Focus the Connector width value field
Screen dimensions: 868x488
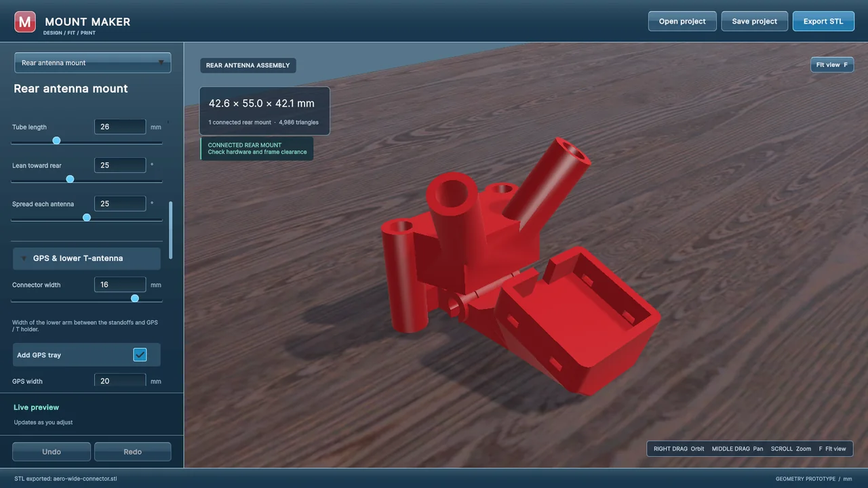point(120,285)
